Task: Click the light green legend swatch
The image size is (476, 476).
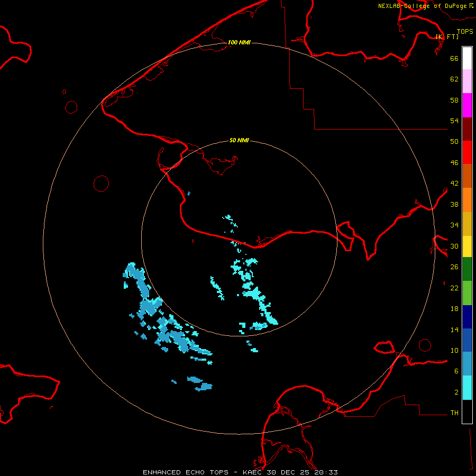Action: pyautogui.click(x=467, y=293)
